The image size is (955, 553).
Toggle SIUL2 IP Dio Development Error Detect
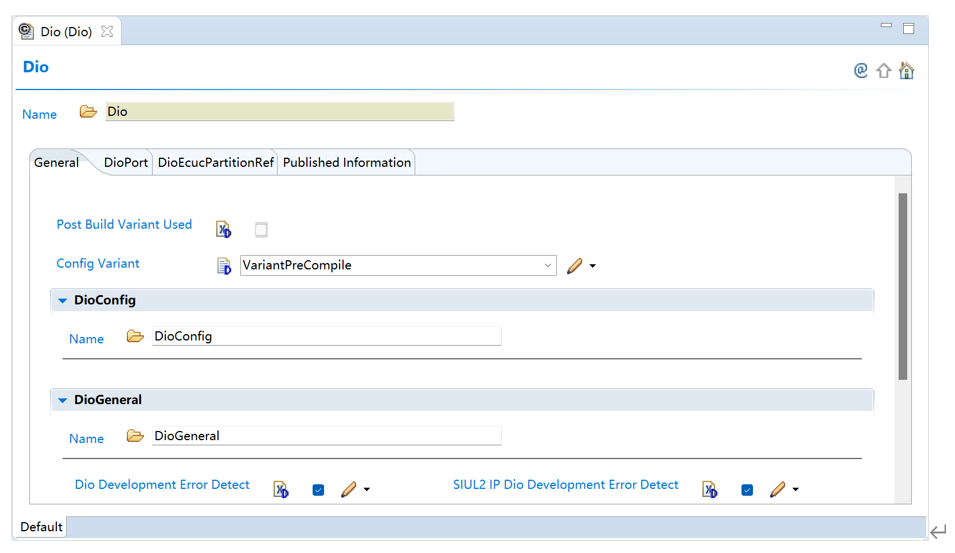click(x=747, y=490)
